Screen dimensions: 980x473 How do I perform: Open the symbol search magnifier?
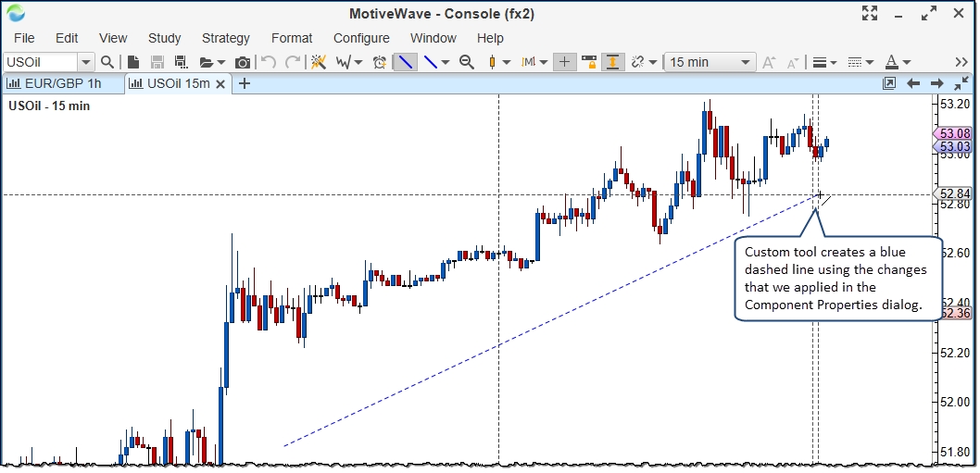click(x=107, y=62)
